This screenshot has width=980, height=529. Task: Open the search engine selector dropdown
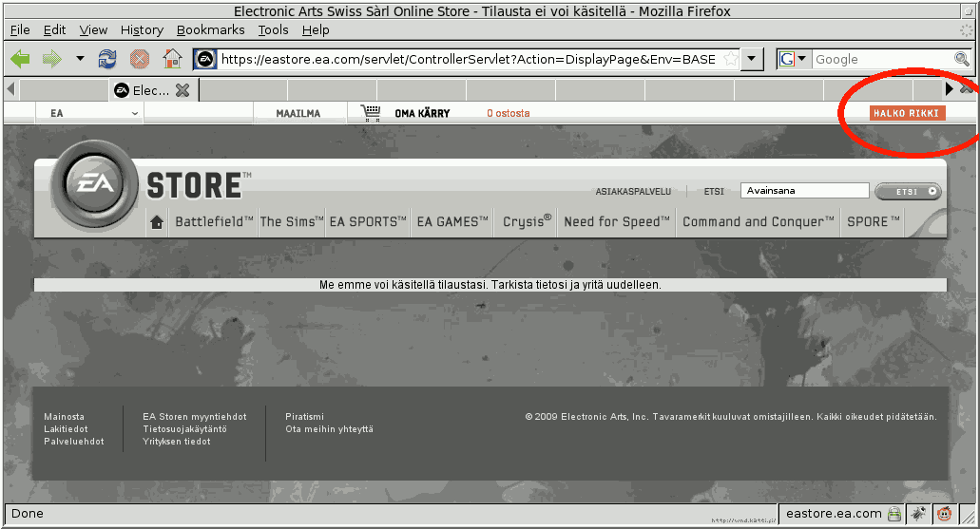point(794,59)
